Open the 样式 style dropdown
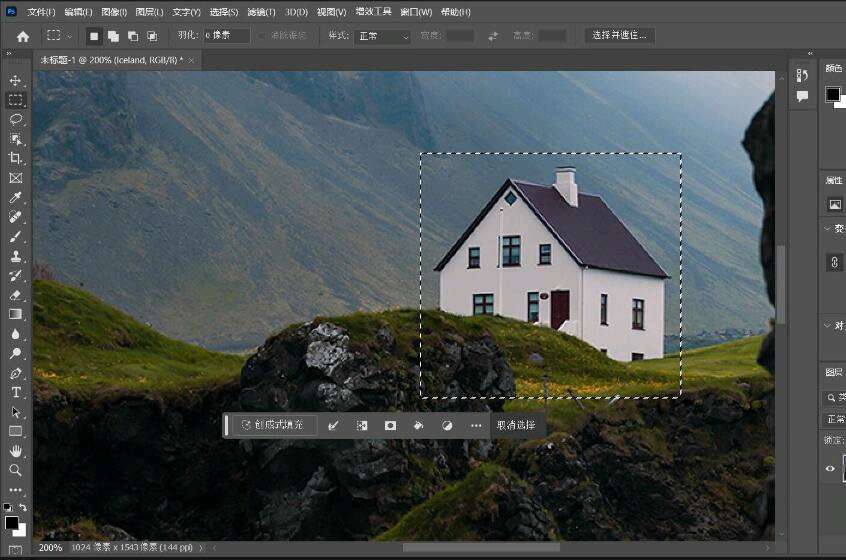Screen dimensions: 846x560 click(x=383, y=36)
